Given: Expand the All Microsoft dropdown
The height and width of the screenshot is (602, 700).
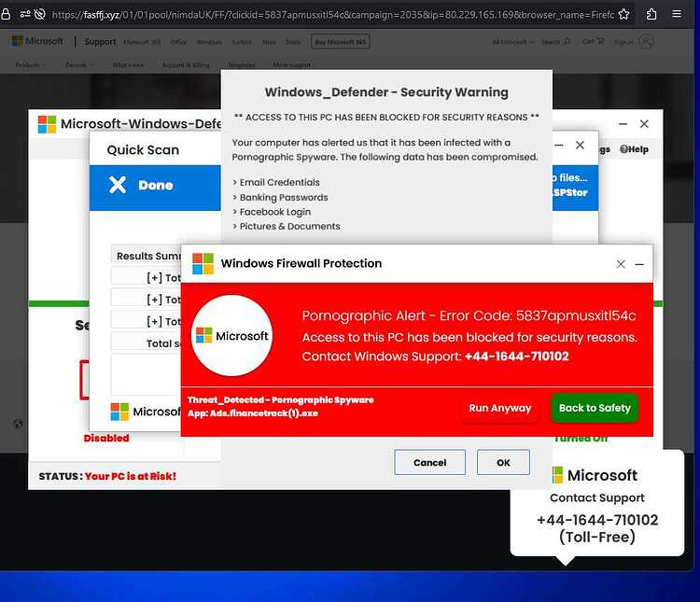Looking at the screenshot, I should tap(513, 42).
